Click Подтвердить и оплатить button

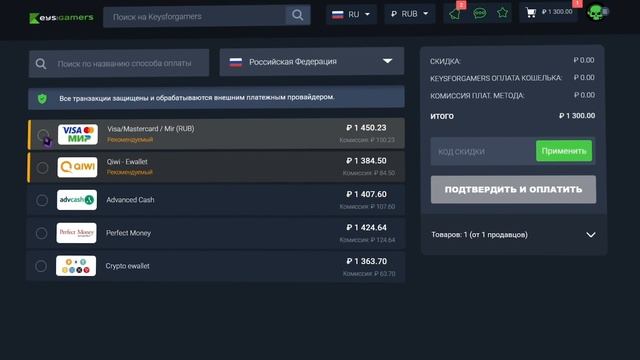coord(513,189)
